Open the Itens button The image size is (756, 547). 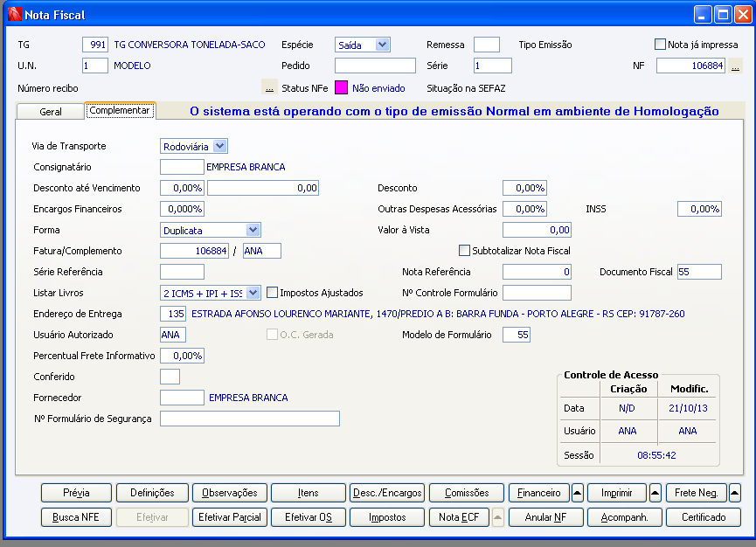point(309,493)
